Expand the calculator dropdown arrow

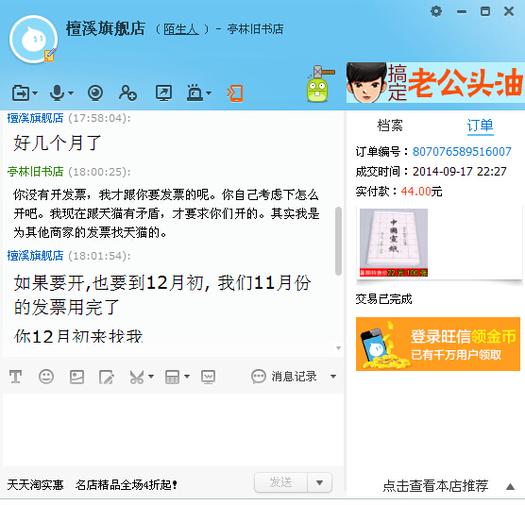click(x=187, y=376)
